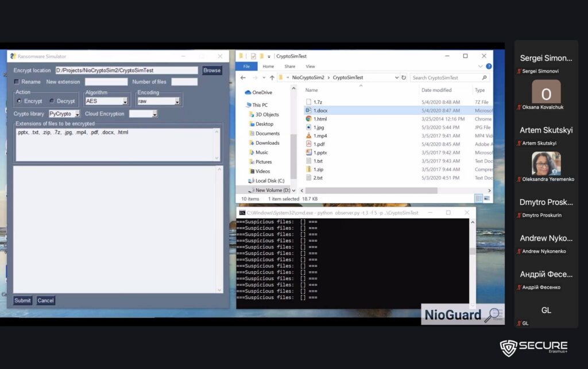Click the Search CryptoSimTest field
Screen dimensions: 588x369
[446, 77]
